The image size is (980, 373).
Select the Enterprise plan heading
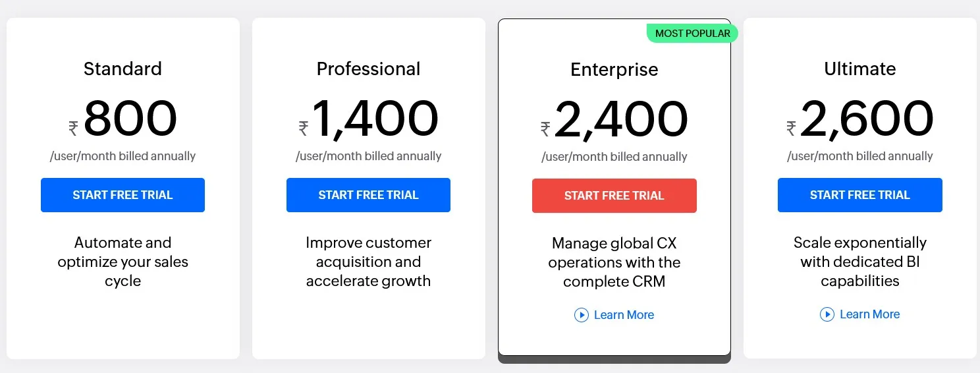pos(614,69)
